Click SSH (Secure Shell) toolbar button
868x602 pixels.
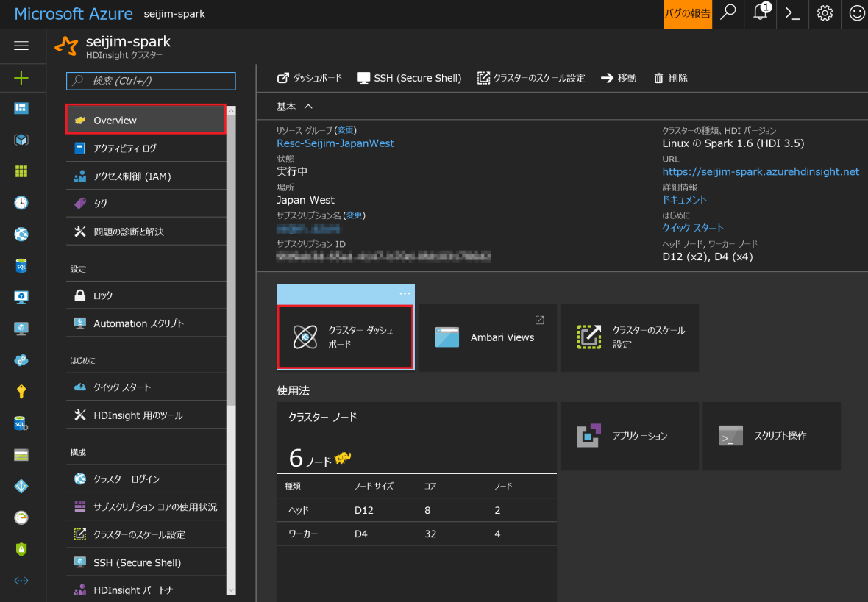(x=409, y=78)
